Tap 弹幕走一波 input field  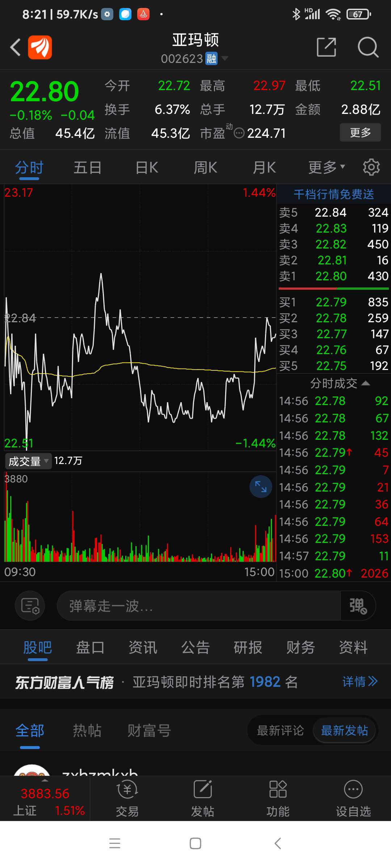199,606
